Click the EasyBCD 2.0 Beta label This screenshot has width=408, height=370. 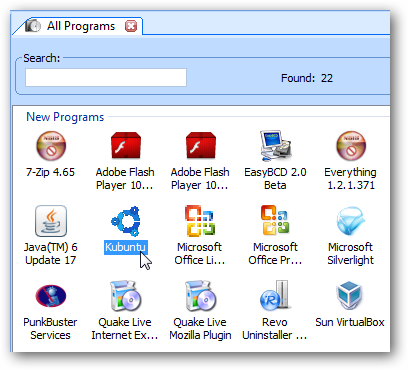pyautogui.click(x=275, y=179)
